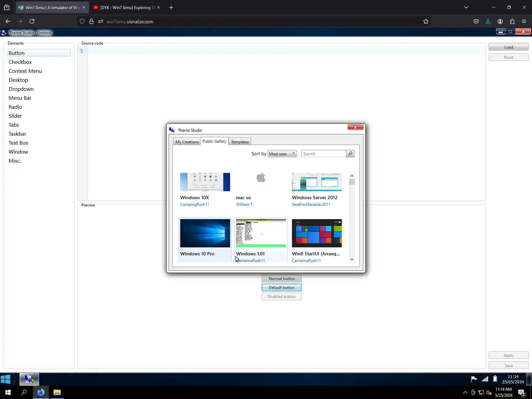Screen dimensions: 532x399
Task: Click the search magnifier button in Theme Studio dialog
Action: click(x=350, y=154)
